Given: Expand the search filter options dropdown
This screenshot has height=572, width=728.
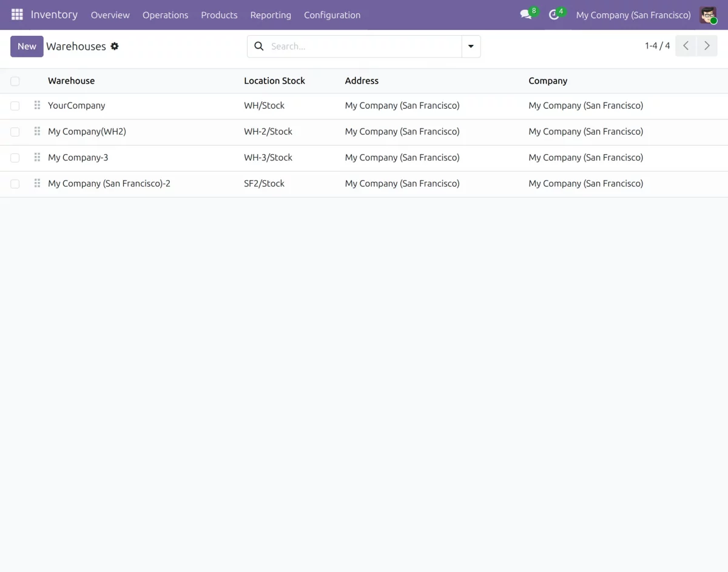Looking at the screenshot, I should coord(471,46).
